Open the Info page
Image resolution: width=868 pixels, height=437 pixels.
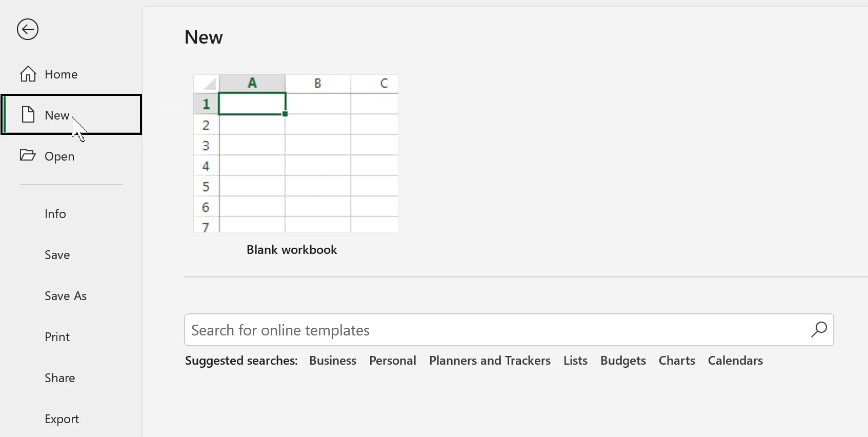coord(55,214)
